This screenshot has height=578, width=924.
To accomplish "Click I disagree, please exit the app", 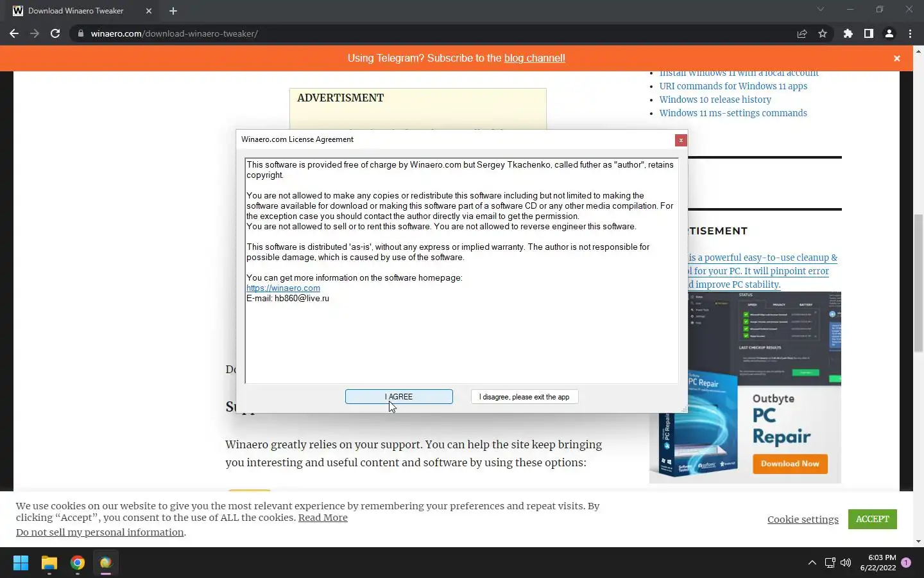I will point(524,397).
